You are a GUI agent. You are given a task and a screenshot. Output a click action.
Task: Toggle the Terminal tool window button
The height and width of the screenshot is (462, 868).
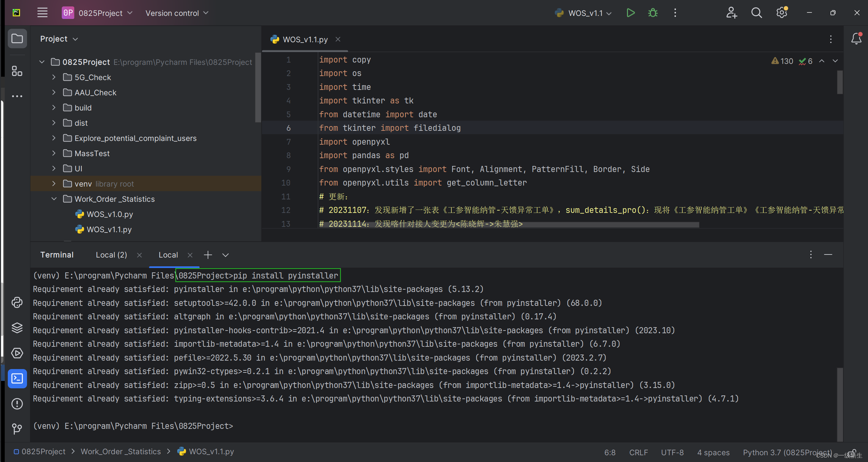[x=17, y=379]
